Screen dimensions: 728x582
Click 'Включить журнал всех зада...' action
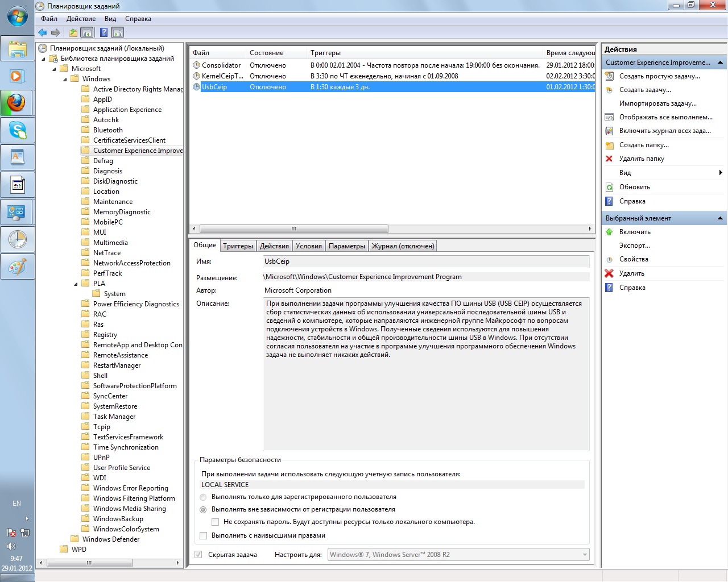pos(665,131)
